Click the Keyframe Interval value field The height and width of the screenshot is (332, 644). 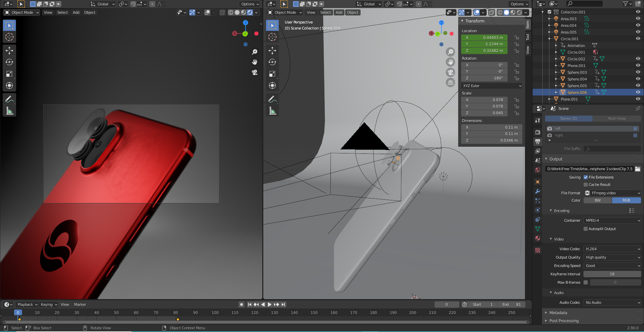pos(612,274)
